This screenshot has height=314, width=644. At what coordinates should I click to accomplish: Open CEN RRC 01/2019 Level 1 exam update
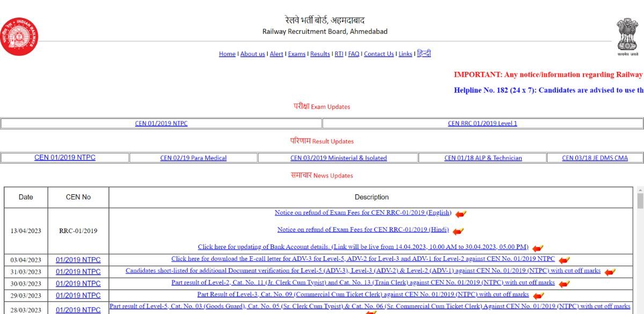(482, 123)
